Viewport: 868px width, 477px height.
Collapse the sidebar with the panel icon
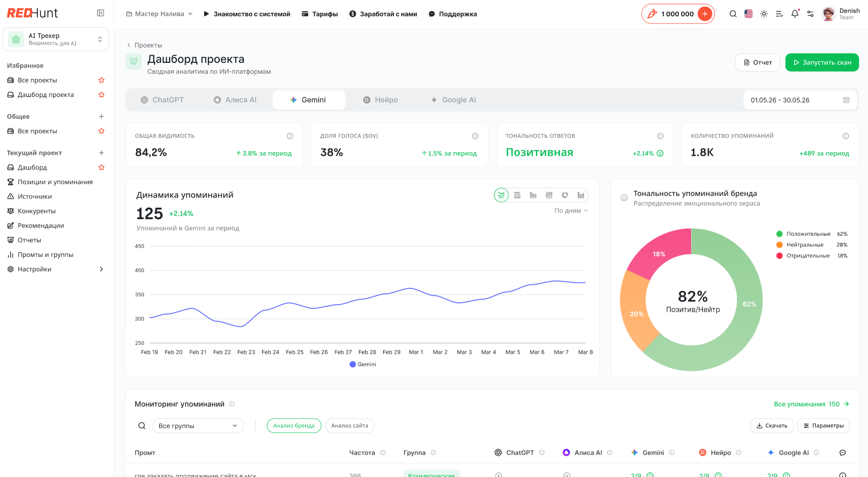click(101, 13)
